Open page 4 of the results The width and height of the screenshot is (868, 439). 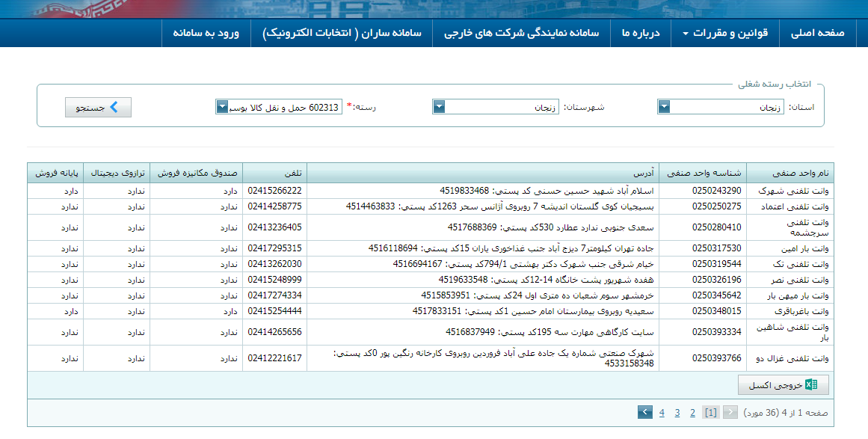(661, 412)
